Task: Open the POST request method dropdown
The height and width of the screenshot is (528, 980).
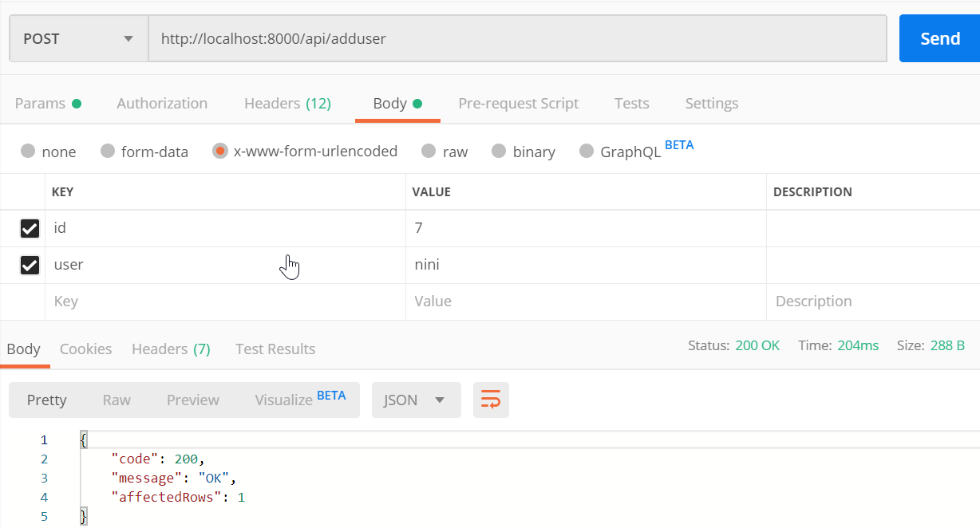Action: click(77, 38)
